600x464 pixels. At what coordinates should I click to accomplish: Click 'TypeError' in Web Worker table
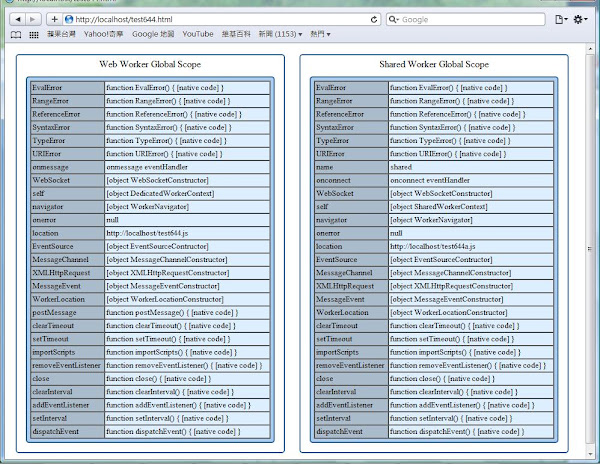67,140
